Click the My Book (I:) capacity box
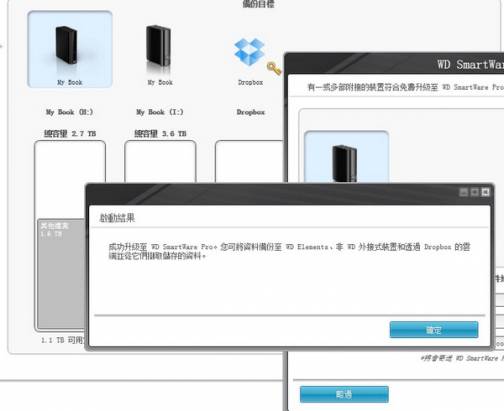This screenshot has width=504, height=411. click(x=160, y=161)
